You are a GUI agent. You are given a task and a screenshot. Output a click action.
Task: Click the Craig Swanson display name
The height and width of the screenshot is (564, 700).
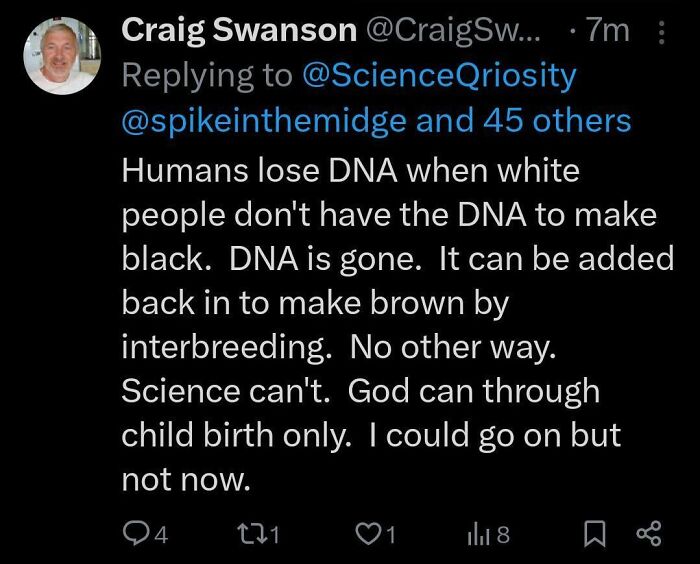pyautogui.click(x=238, y=31)
